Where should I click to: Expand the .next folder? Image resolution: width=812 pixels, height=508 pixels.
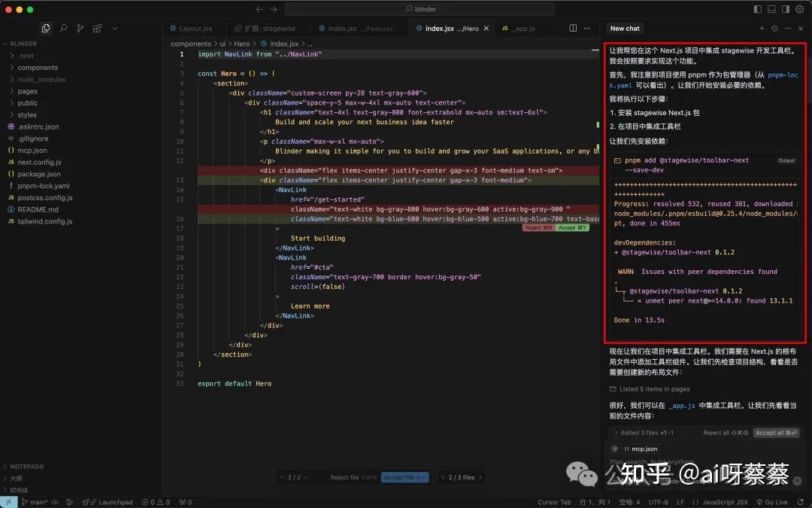(26, 56)
